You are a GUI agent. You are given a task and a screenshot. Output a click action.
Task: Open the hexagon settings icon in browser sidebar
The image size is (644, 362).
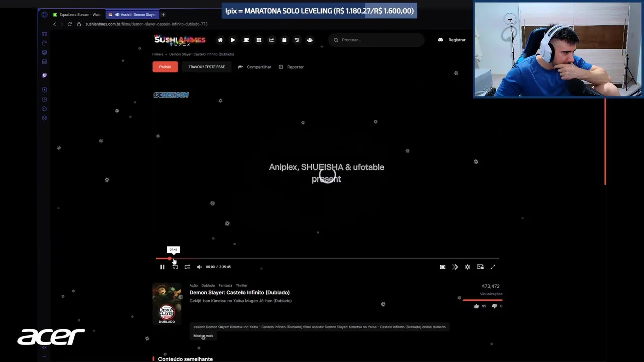[x=44, y=118]
